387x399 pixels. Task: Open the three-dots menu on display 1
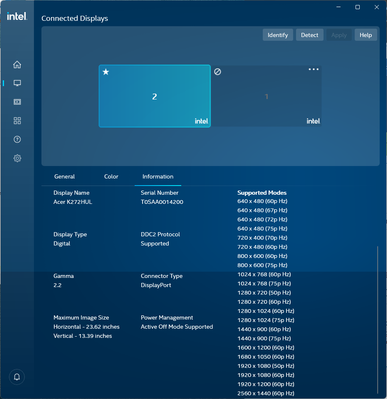point(313,69)
